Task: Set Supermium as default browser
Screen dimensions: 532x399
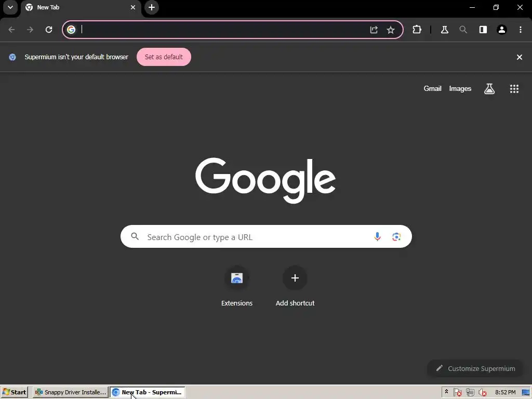Action: [x=164, y=57]
